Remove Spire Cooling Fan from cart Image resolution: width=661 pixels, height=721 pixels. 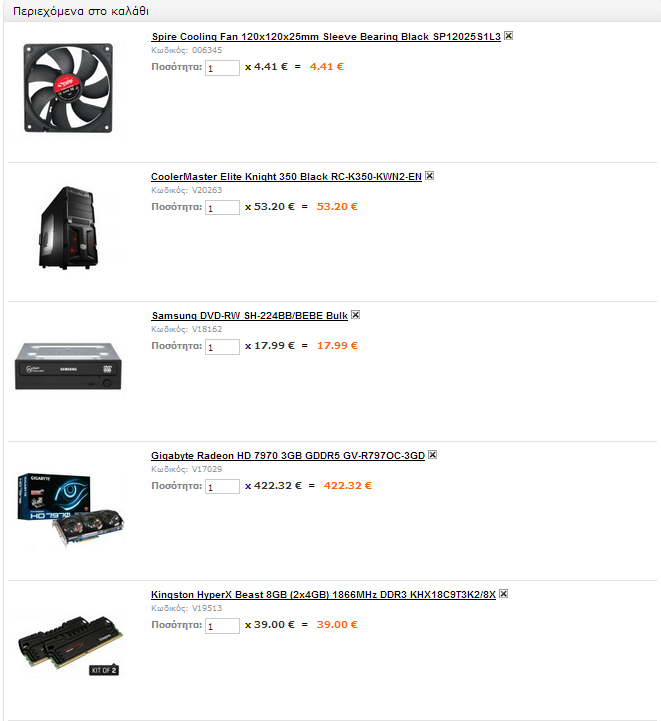[x=508, y=36]
